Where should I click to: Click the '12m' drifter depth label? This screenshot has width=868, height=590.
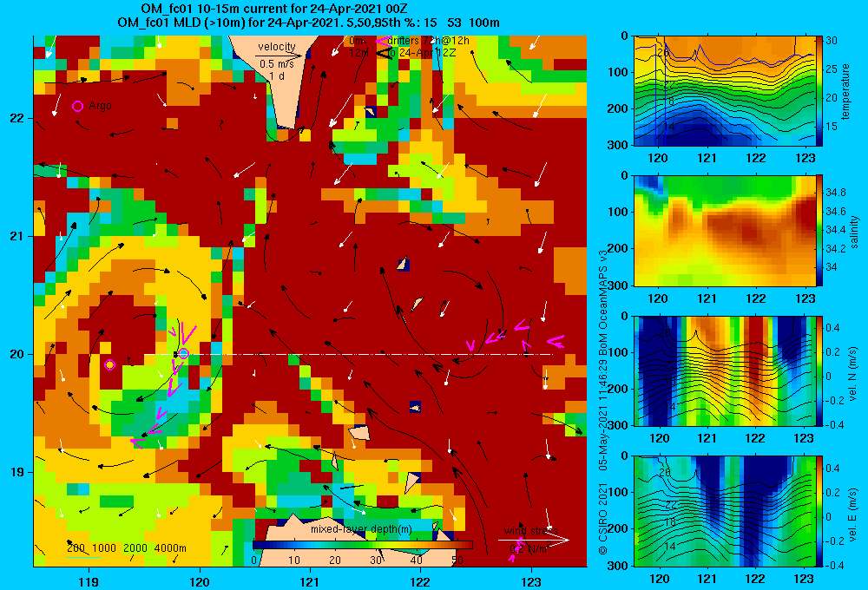point(358,53)
